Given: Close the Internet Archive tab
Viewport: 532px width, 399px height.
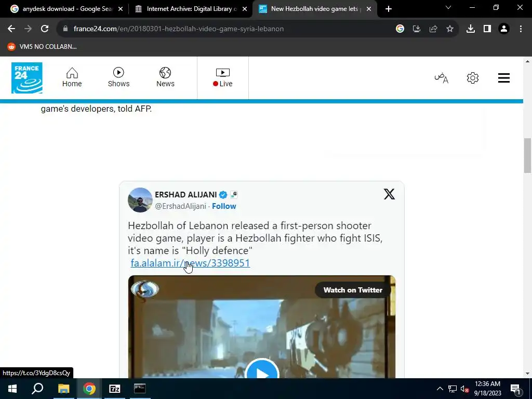Looking at the screenshot, I should pos(245,9).
